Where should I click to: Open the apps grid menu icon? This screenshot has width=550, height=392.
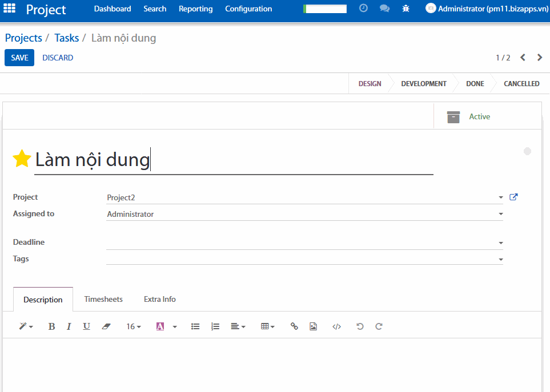[10, 9]
